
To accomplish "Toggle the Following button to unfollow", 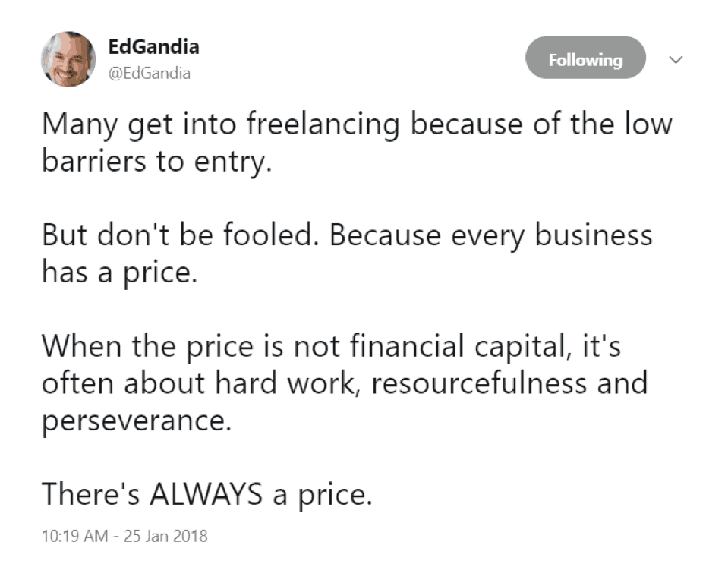I will pos(585,58).
